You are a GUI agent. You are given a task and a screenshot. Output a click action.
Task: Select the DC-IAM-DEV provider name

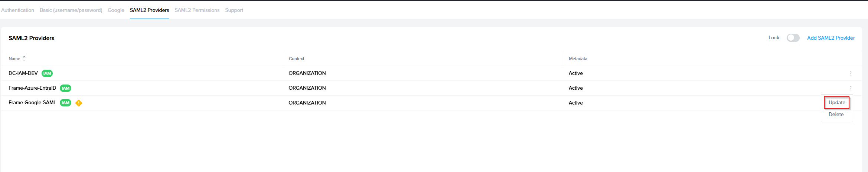point(23,73)
